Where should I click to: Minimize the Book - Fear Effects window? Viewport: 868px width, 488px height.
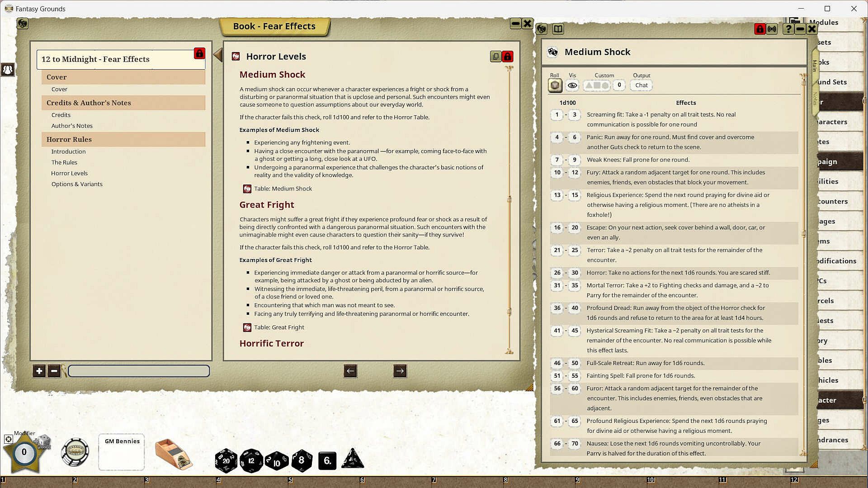click(x=515, y=24)
